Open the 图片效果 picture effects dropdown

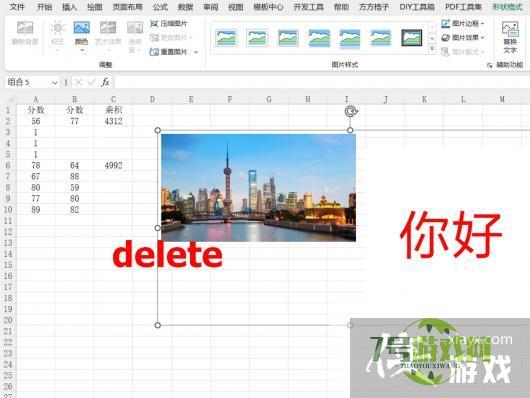coord(463,38)
